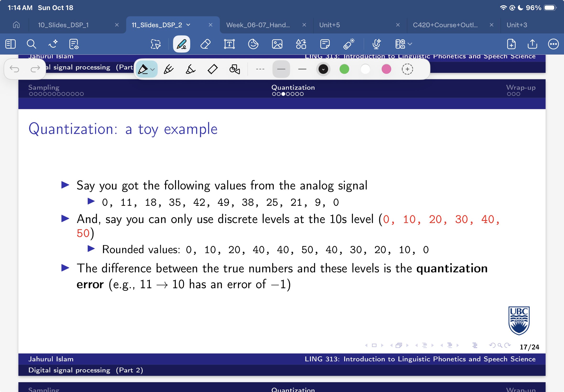Tap the AI sparkle assistant icon
Viewport: 564px width, 392px height.
pos(53,44)
